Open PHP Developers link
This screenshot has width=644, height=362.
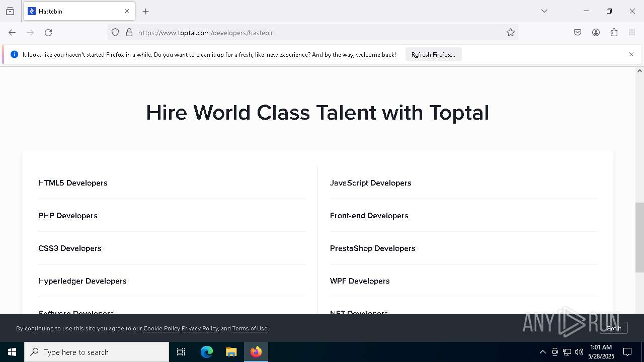[x=68, y=216]
